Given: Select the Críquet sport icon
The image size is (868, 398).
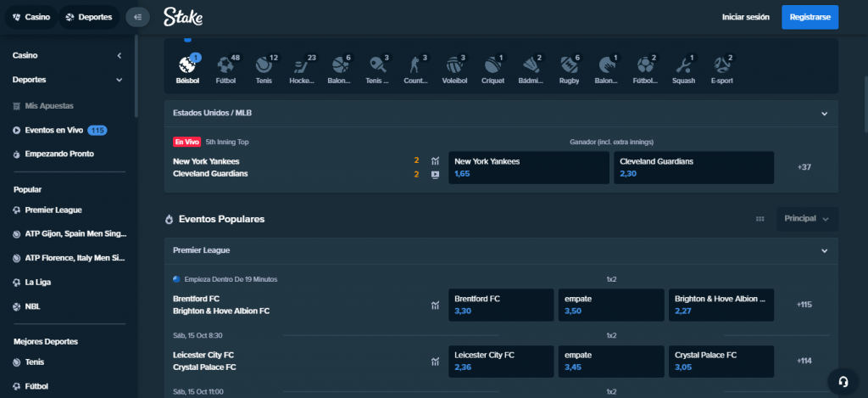Looking at the screenshot, I should (x=492, y=65).
